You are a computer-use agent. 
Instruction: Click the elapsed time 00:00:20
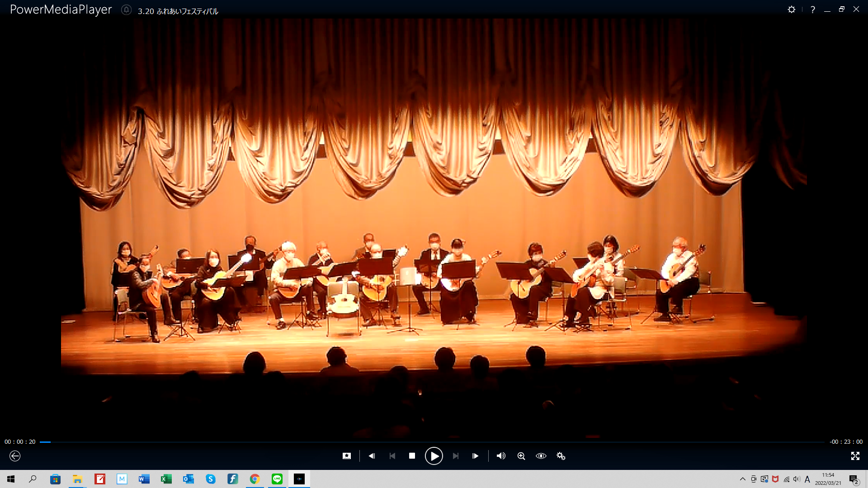[20, 442]
